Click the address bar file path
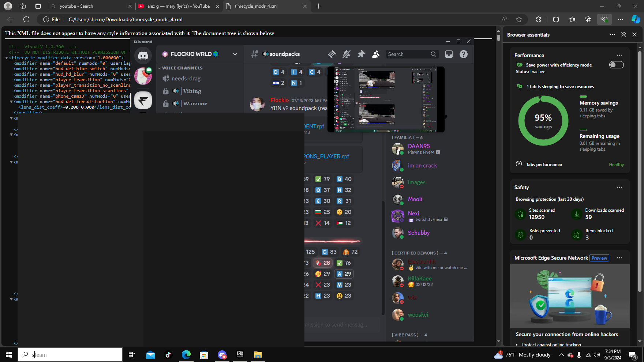The image size is (644, 362). pyautogui.click(x=126, y=19)
